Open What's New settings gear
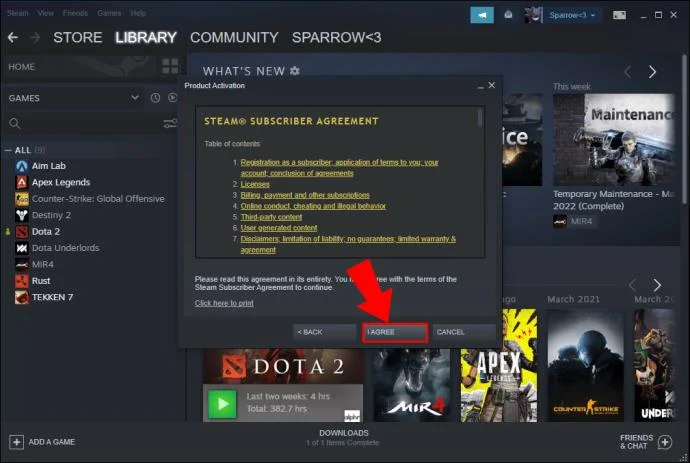 pyautogui.click(x=295, y=70)
